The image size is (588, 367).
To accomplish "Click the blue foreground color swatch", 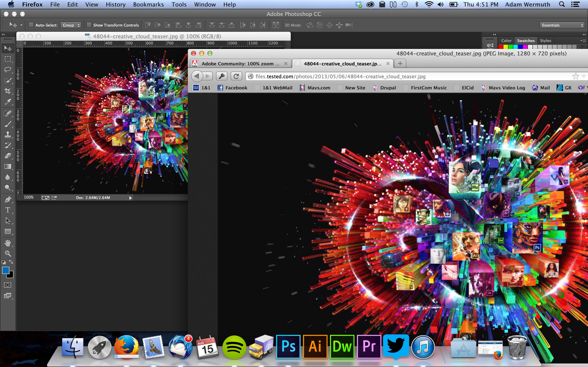I will [x=5, y=270].
